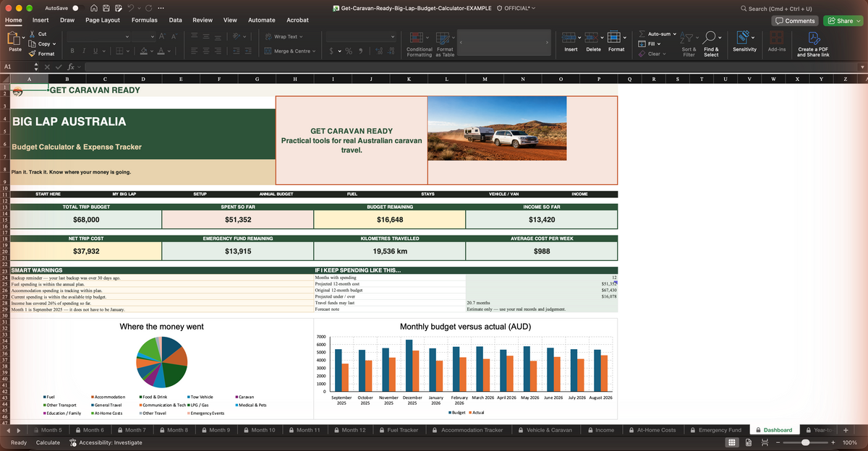This screenshot has height=451, width=868.
Task: Switch to the Emergency Fund sheet tab
Action: coord(715,430)
